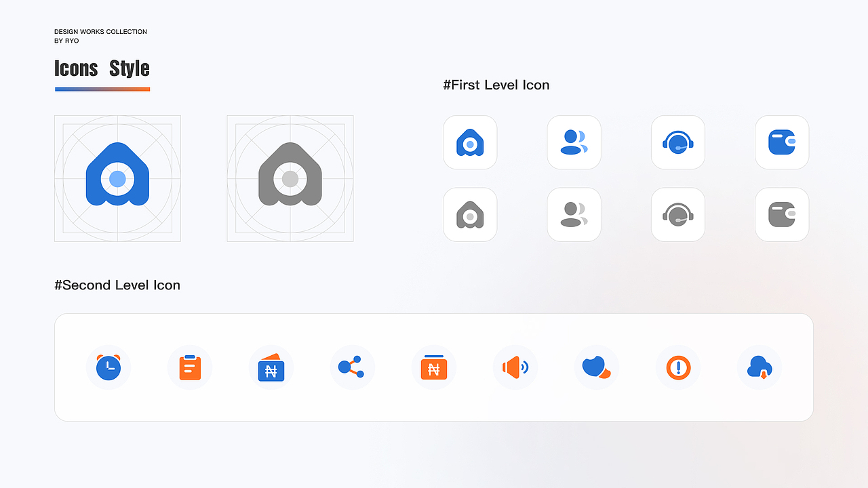Click the orange speaker announcement icon
Screen dimensions: 868x488
pyautogui.click(x=515, y=367)
